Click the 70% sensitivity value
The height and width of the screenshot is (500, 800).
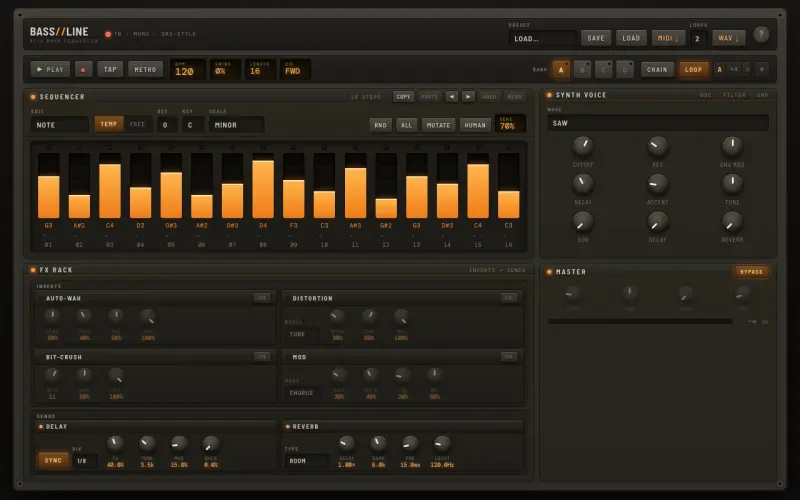tap(510, 123)
